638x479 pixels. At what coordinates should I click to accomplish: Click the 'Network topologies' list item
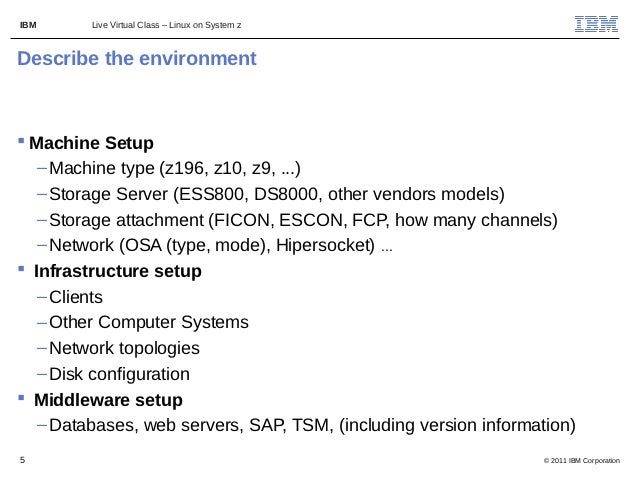(x=124, y=348)
